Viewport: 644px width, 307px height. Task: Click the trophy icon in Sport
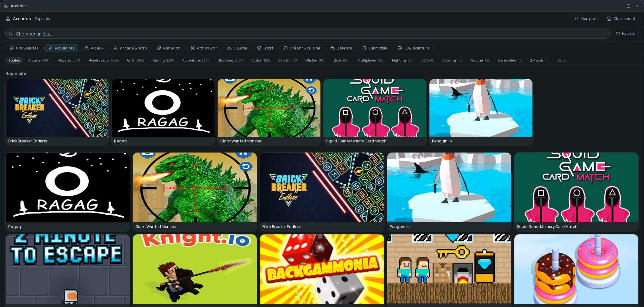tap(259, 48)
